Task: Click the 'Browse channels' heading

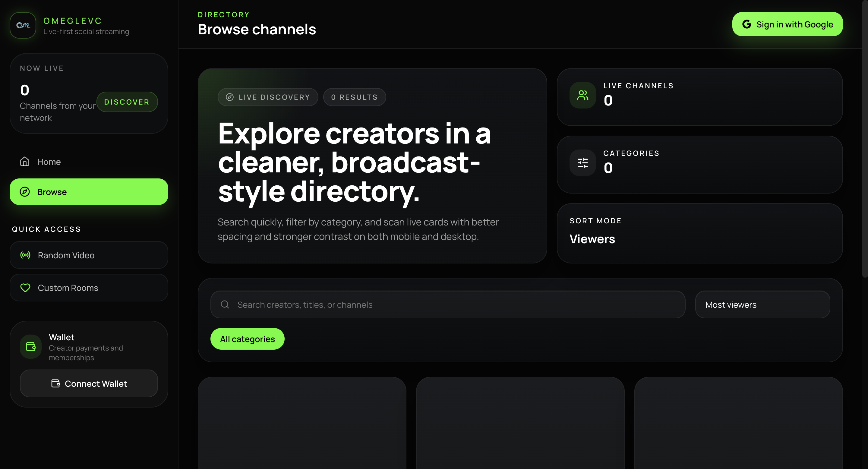Action: (x=257, y=29)
